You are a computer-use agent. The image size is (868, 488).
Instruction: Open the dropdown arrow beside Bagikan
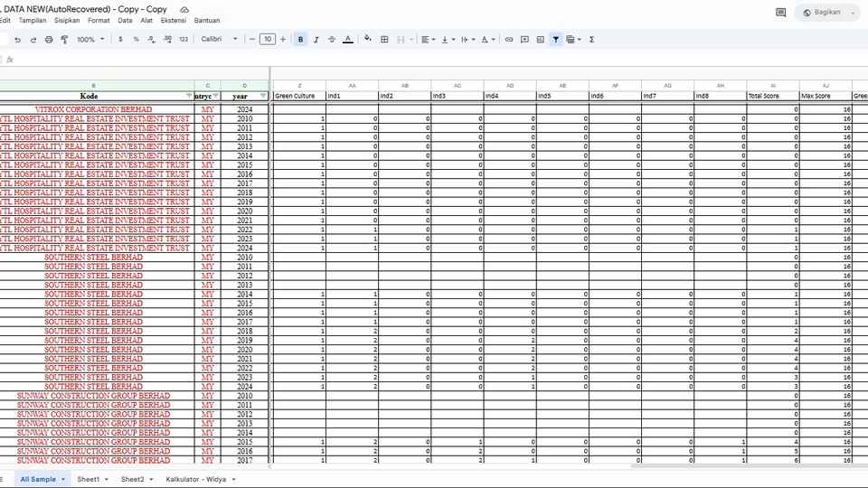point(853,12)
